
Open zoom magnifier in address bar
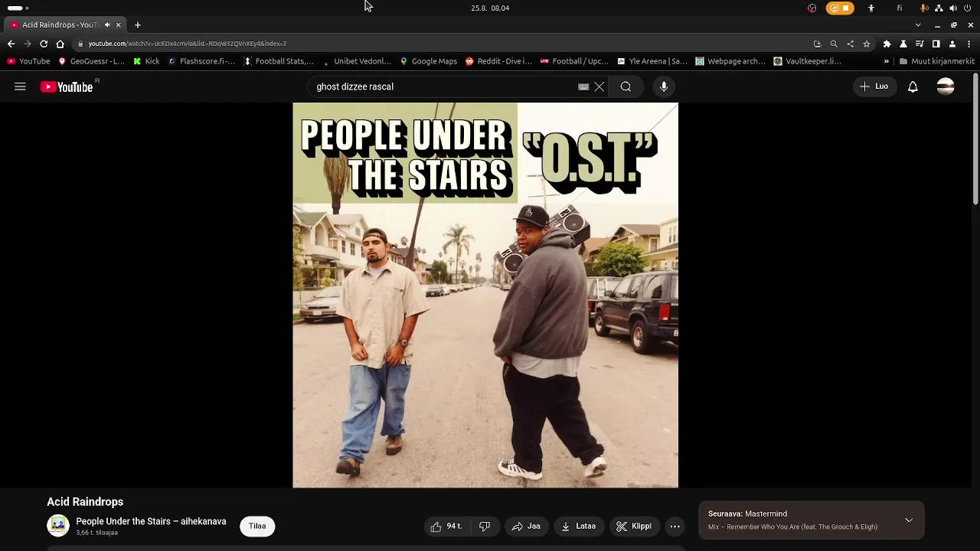click(834, 44)
